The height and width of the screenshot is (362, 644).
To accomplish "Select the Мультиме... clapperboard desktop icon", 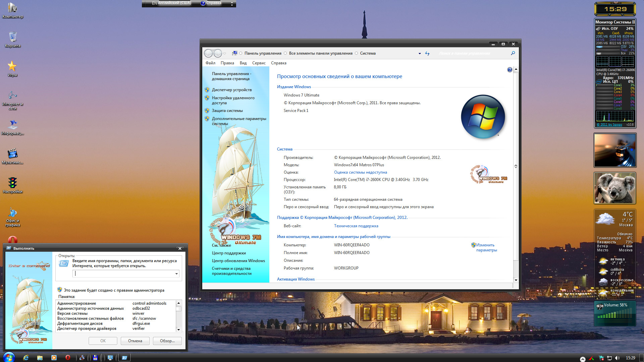I will click(13, 156).
